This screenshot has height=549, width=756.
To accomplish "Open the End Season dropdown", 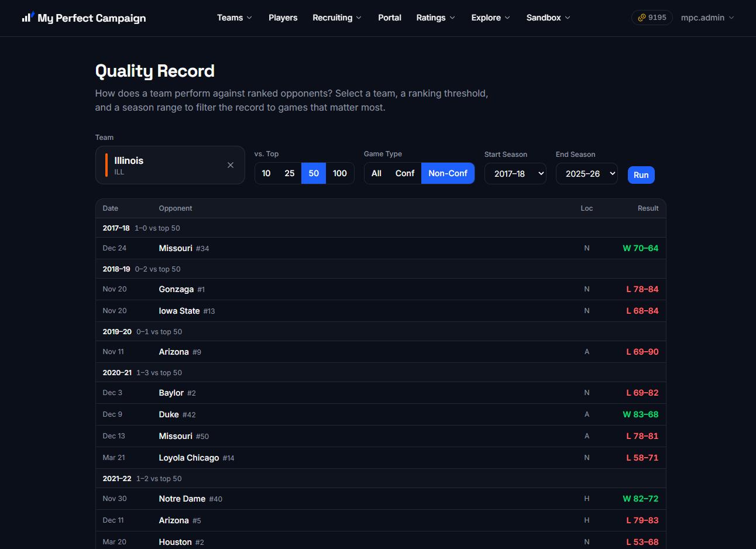I will tap(587, 174).
